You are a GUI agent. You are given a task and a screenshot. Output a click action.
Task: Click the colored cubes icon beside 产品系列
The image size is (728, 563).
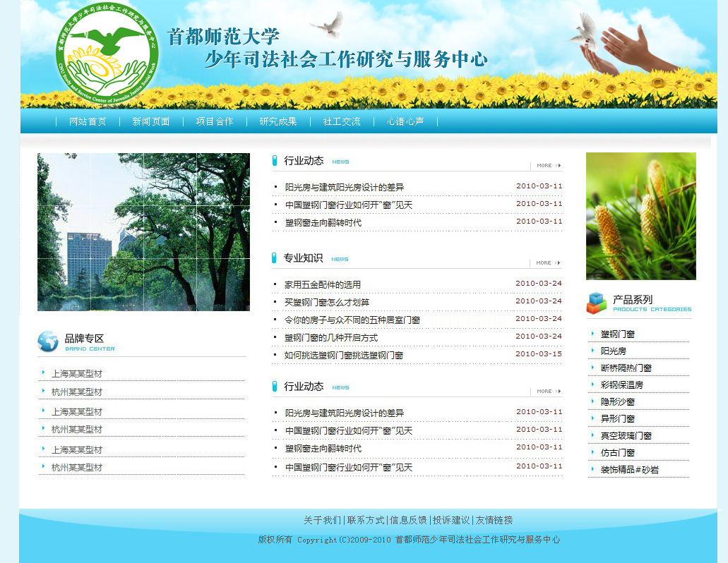point(597,303)
